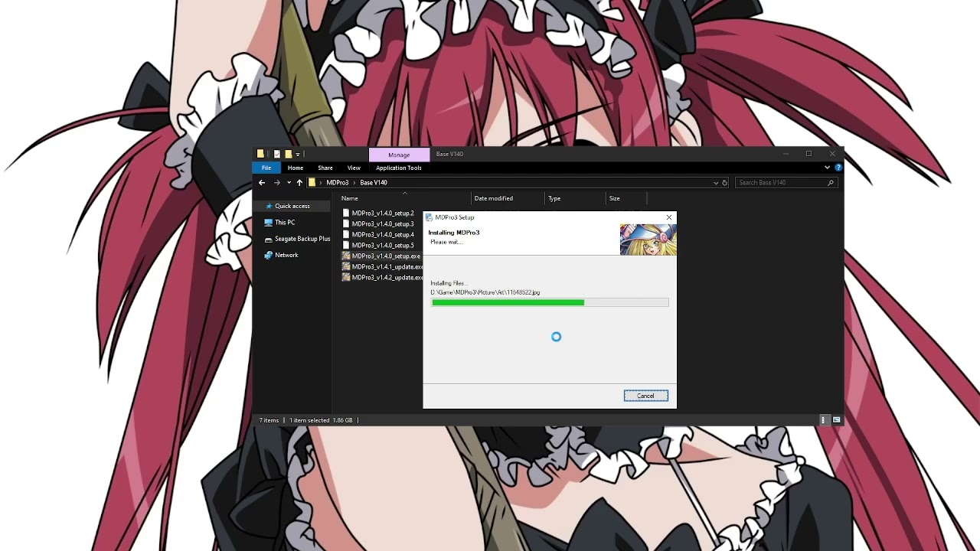Click '1 item selected 1.86 GB' status text

(x=321, y=420)
